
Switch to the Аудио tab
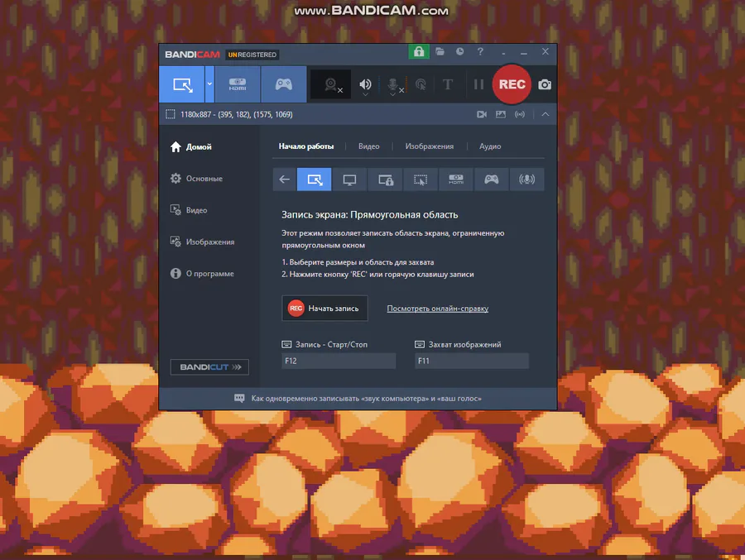490,146
